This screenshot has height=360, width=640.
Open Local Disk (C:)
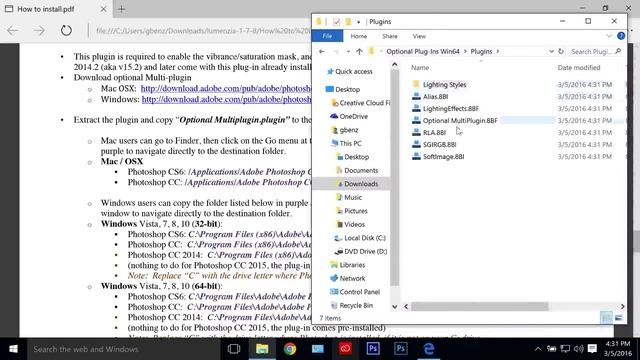point(360,238)
